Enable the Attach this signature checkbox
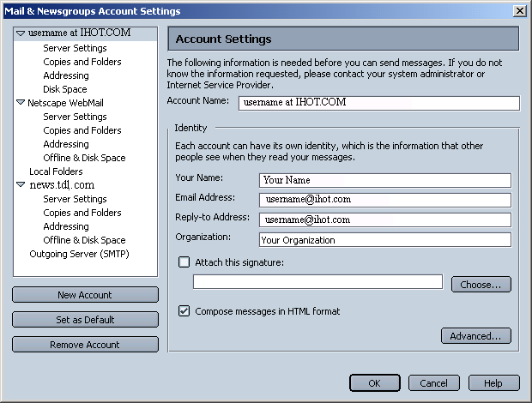Screen dimensions: 532x403 [x=184, y=262]
